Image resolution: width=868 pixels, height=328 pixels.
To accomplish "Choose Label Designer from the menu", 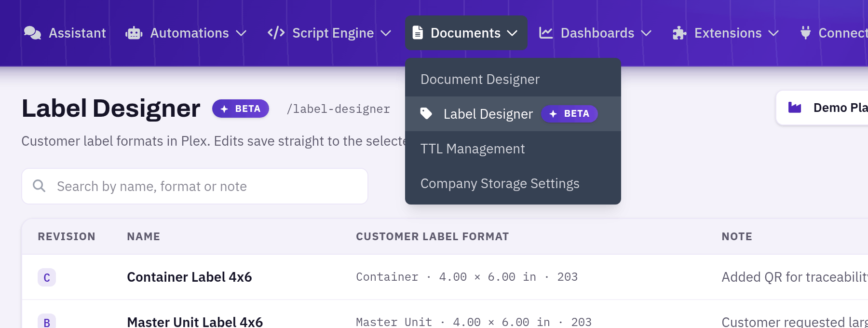I will 513,114.
